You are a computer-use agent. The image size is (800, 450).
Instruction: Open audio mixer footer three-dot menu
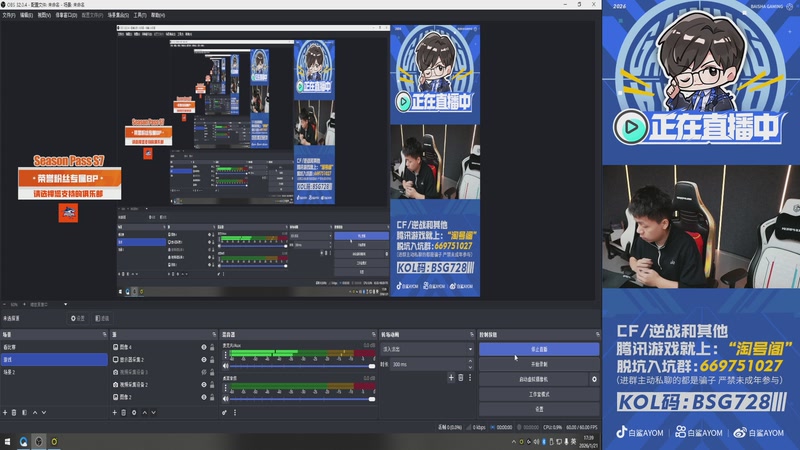235,412
